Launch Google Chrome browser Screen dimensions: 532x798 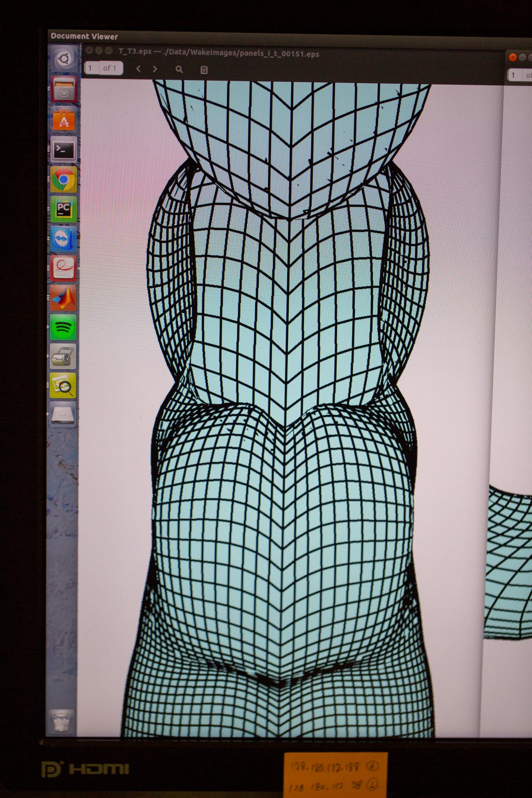pyautogui.click(x=64, y=180)
